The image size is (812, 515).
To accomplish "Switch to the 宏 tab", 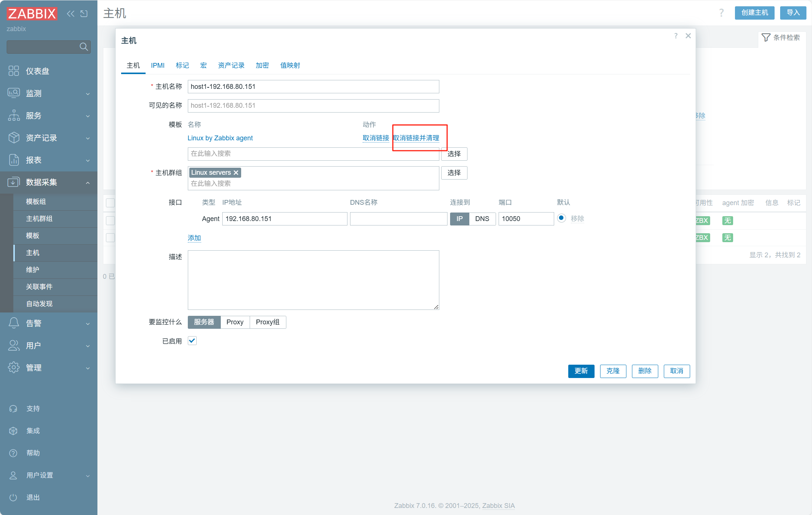I will tap(203, 65).
